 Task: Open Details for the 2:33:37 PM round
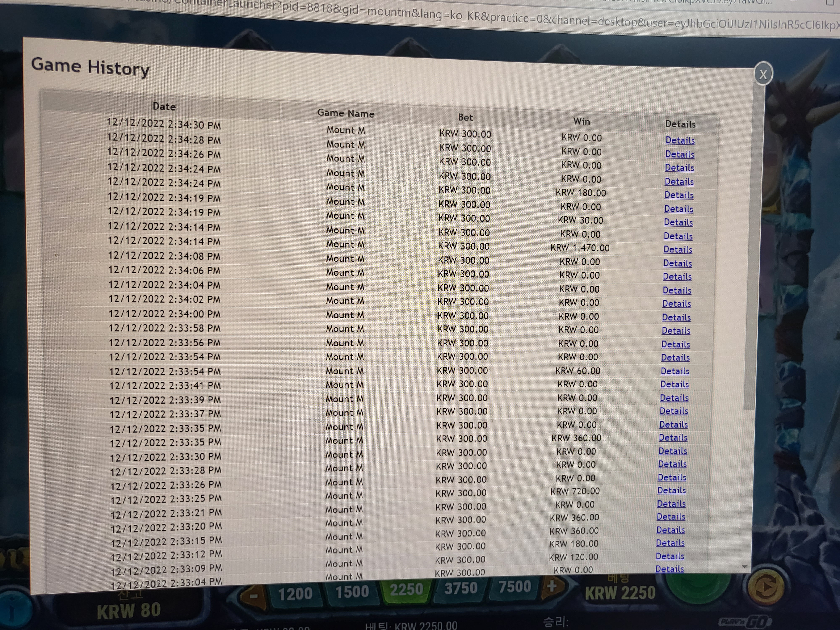tap(674, 411)
